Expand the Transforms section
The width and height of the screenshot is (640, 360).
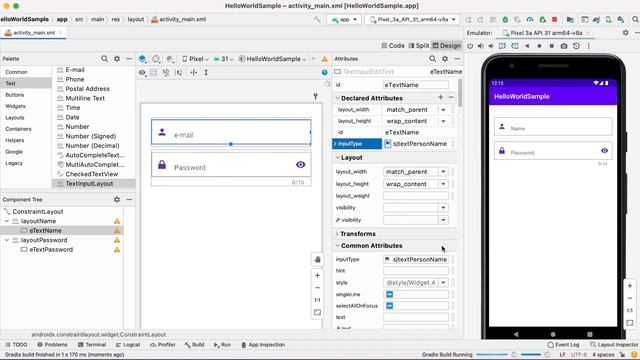click(338, 234)
